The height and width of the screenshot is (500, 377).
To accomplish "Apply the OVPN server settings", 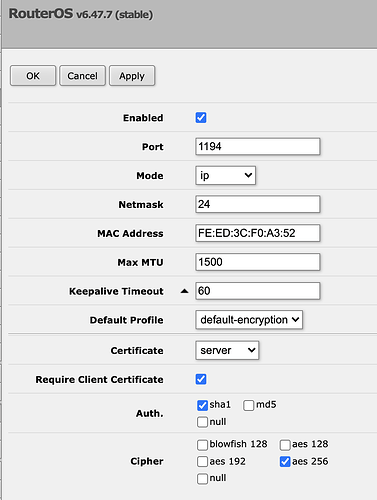I will point(132,76).
